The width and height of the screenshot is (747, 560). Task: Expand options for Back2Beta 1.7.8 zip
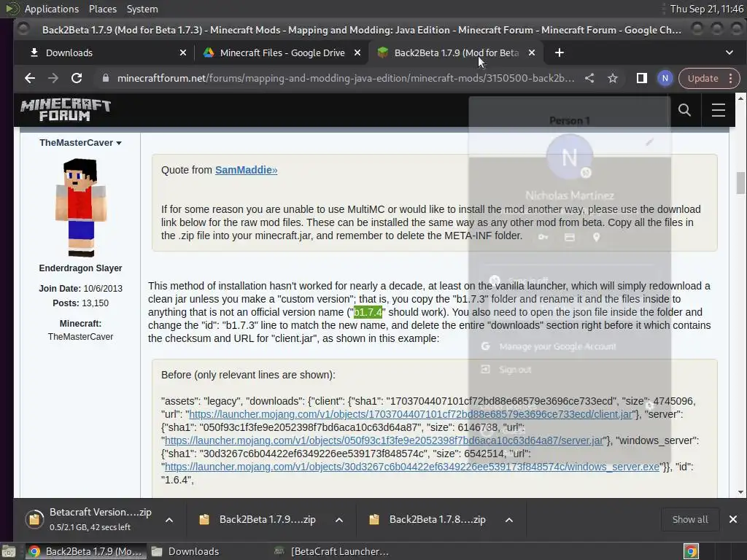coord(508,519)
